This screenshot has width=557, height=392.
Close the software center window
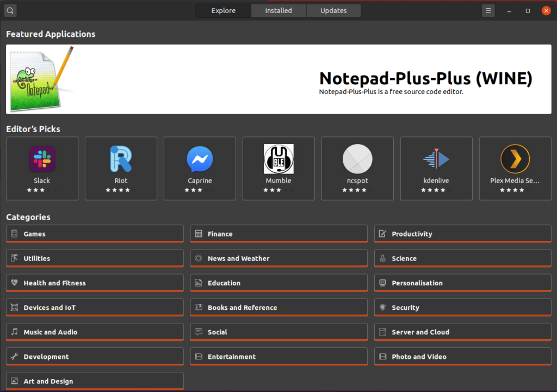point(546,11)
